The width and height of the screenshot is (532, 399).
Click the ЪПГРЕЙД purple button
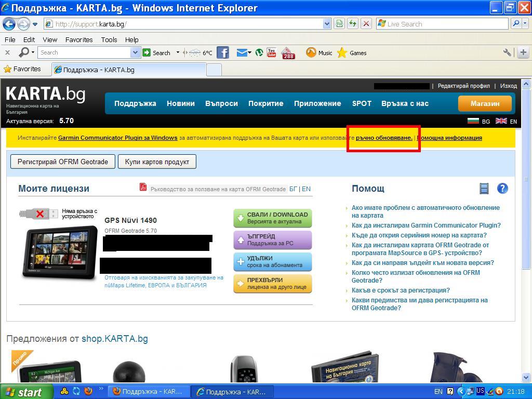tap(272, 240)
